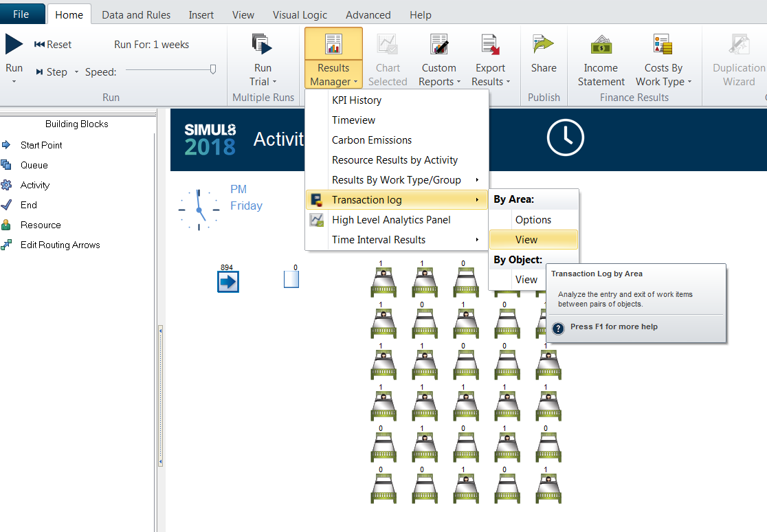Click the start point object showing 894

(228, 282)
